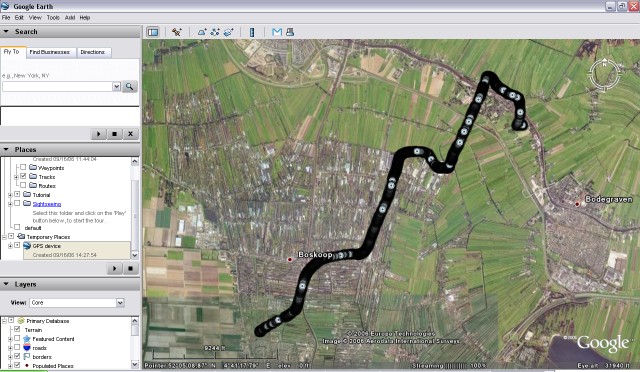Open the Tools menu

tap(53, 18)
